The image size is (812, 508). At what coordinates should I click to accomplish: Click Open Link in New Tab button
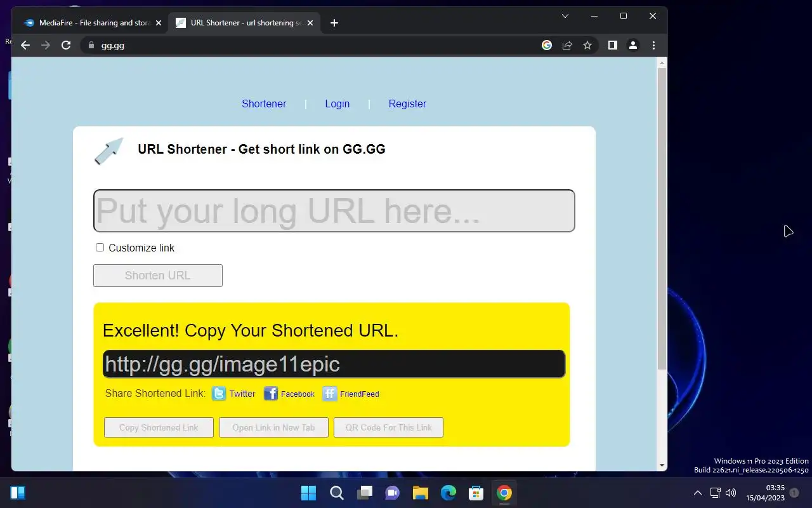[273, 427]
